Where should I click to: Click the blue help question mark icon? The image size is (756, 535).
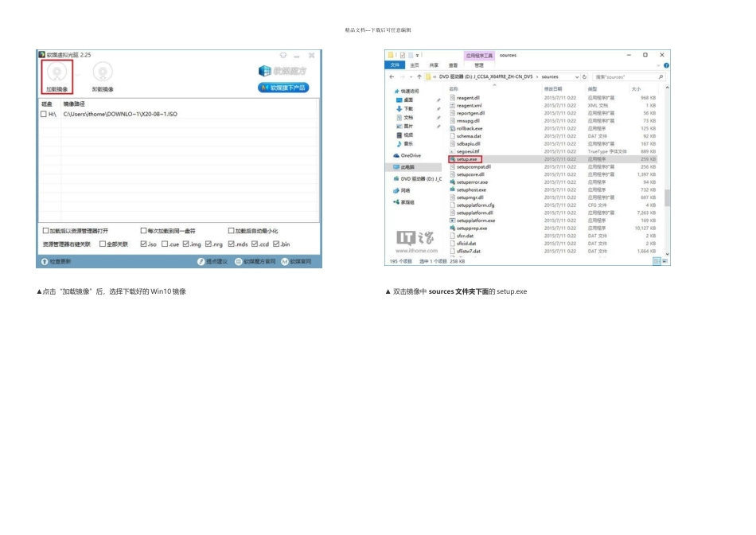click(666, 65)
